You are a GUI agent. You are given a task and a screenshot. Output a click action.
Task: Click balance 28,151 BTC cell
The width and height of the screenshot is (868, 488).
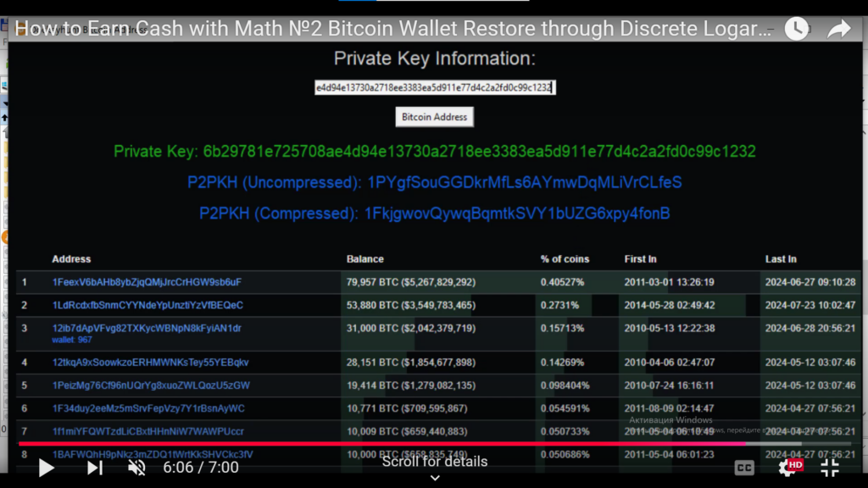coord(411,363)
